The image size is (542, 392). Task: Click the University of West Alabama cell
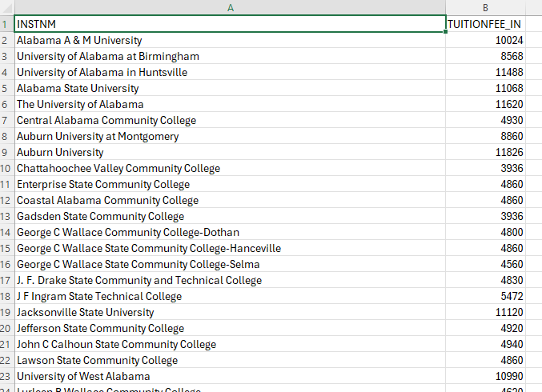pyautogui.click(x=230, y=376)
